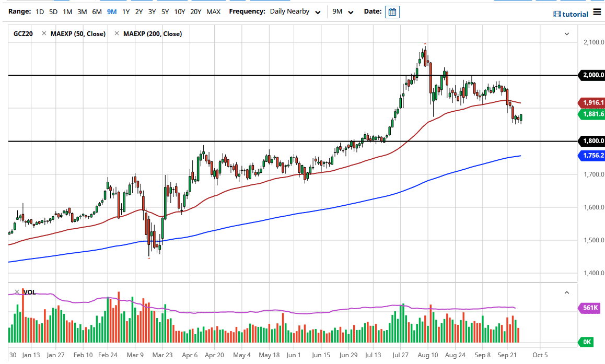The height and width of the screenshot is (364, 605).
Task: Close the VOL volume panel
Action: pos(17,292)
